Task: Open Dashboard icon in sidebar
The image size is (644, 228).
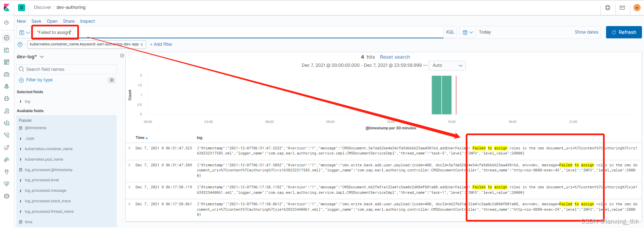Action: click(6, 62)
